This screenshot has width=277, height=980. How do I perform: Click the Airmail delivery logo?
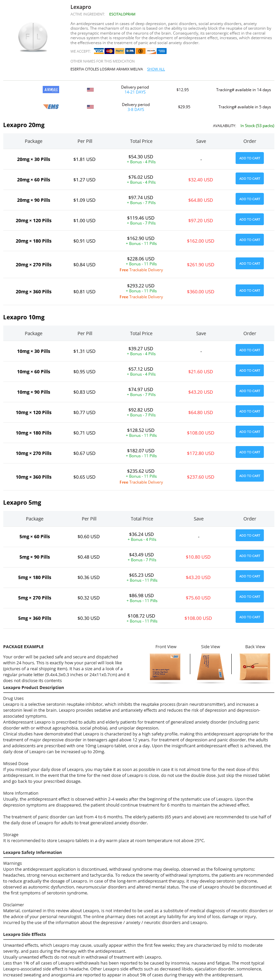pyautogui.click(x=51, y=90)
